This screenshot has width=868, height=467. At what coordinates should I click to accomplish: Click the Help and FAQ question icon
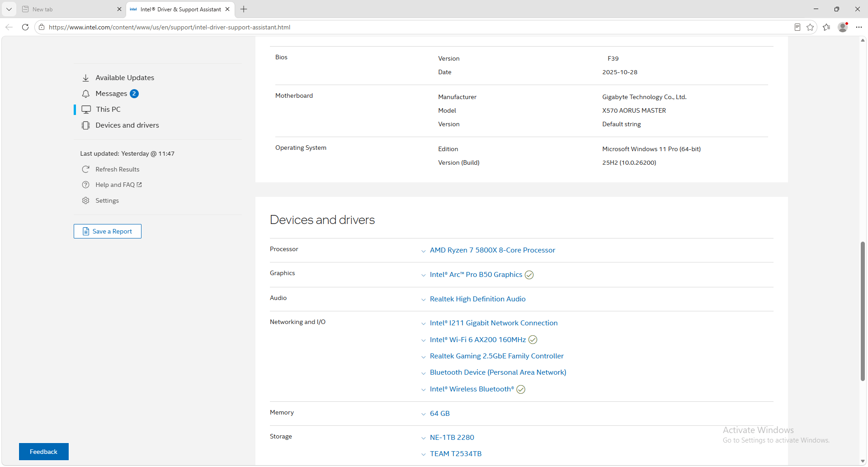(x=85, y=185)
